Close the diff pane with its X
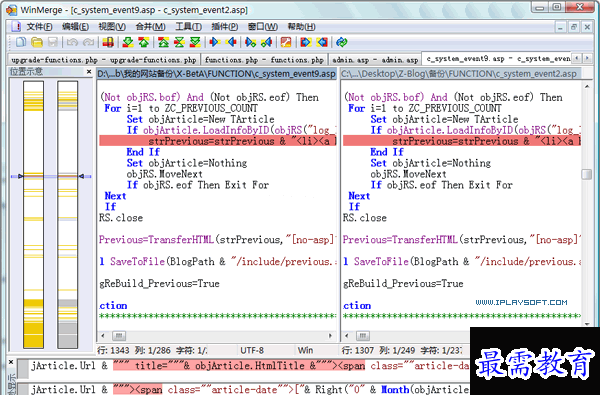 click(11, 362)
